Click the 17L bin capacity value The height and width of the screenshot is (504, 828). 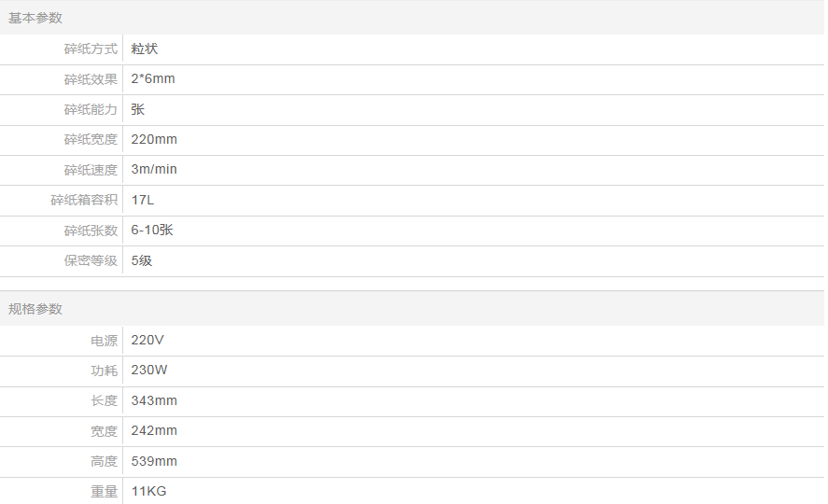143,201
